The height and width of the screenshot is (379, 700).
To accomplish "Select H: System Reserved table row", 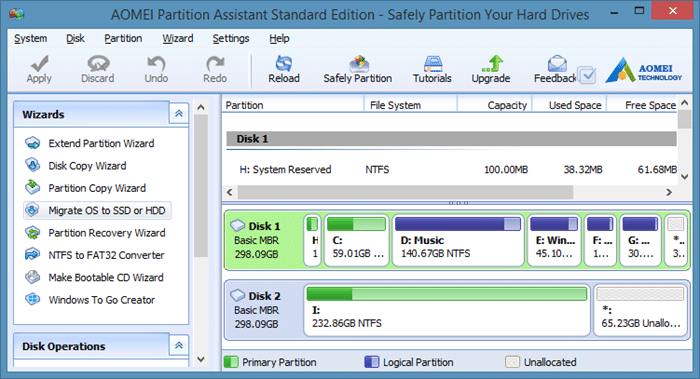I will tap(451, 170).
